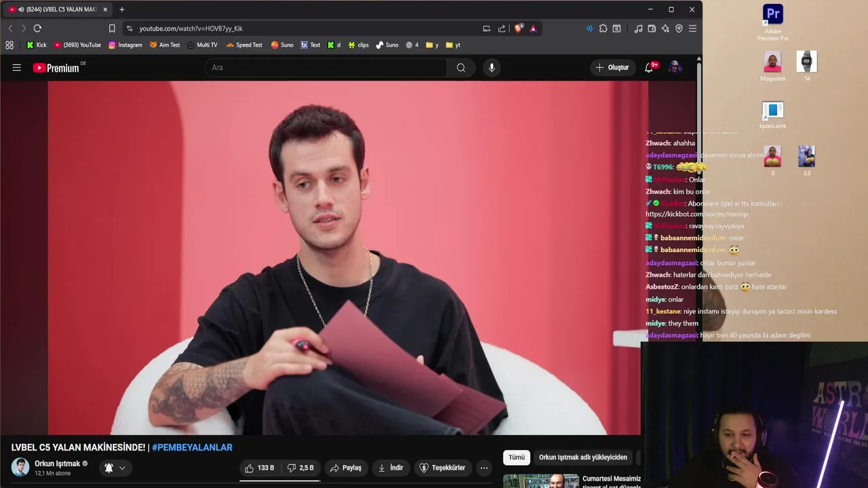Open Orkun Işıtmak channel name link
The width and height of the screenshot is (868, 488).
tap(58, 464)
